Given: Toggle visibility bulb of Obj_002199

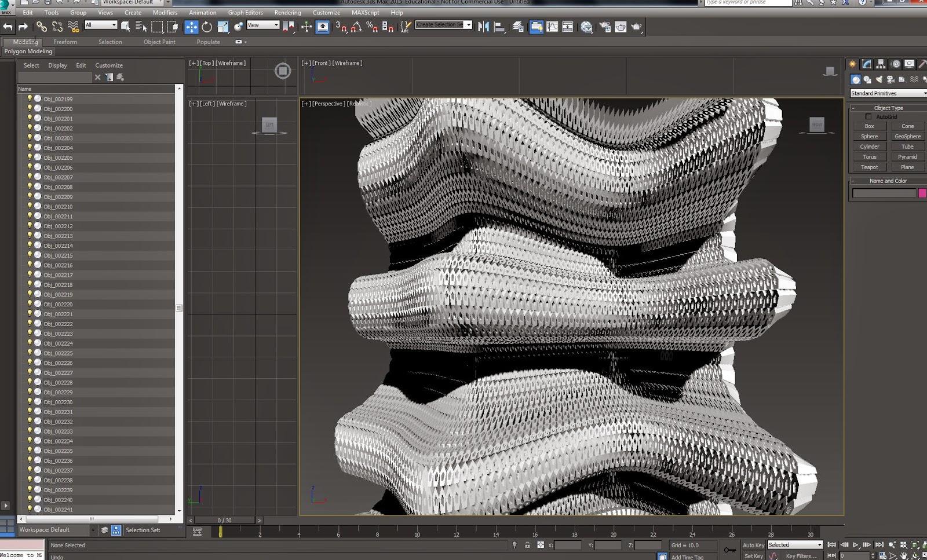Looking at the screenshot, I should click(x=30, y=98).
